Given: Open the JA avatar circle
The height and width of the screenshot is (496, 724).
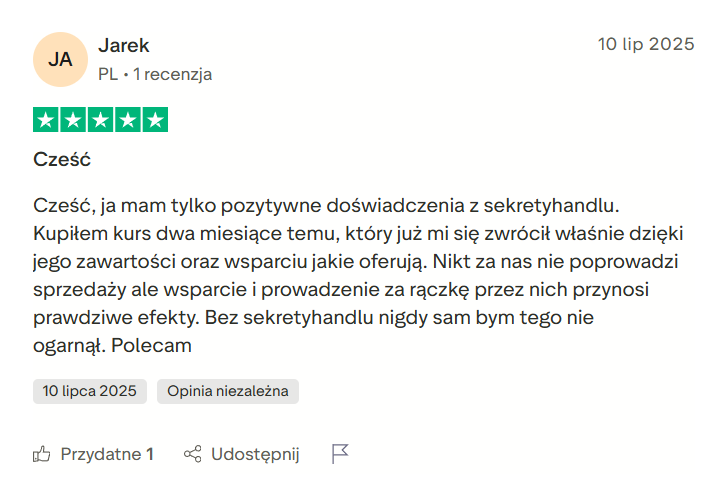Looking at the screenshot, I should pos(60,59).
